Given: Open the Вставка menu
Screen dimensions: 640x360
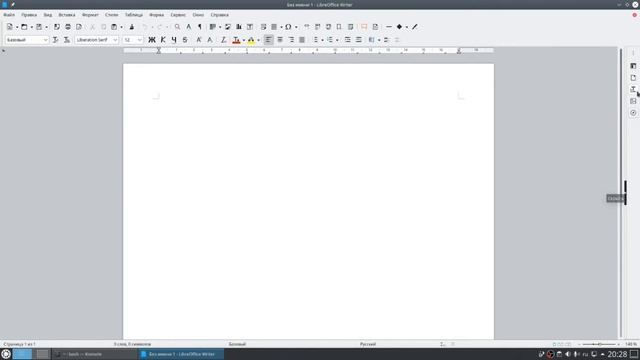Looking at the screenshot, I should click(67, 15).
